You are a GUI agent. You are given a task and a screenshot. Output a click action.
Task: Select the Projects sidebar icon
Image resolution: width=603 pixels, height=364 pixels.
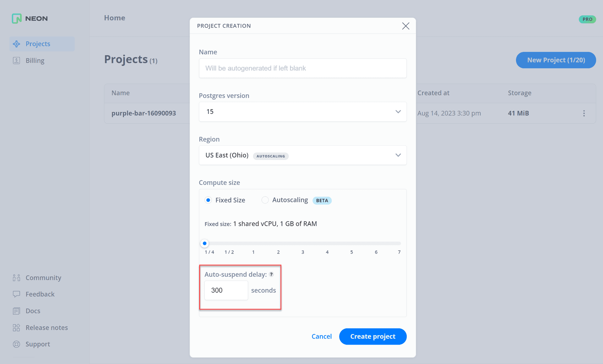16,44
